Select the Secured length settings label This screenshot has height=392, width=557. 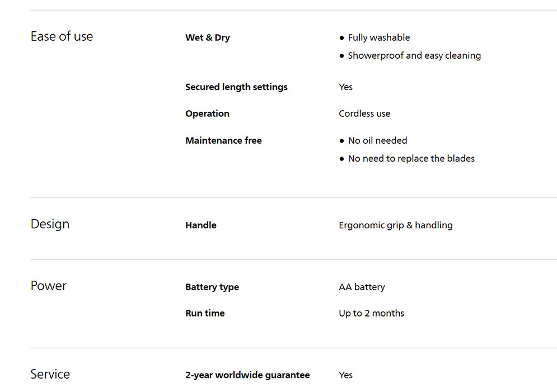pyautogui.click(x=236, y=87)
